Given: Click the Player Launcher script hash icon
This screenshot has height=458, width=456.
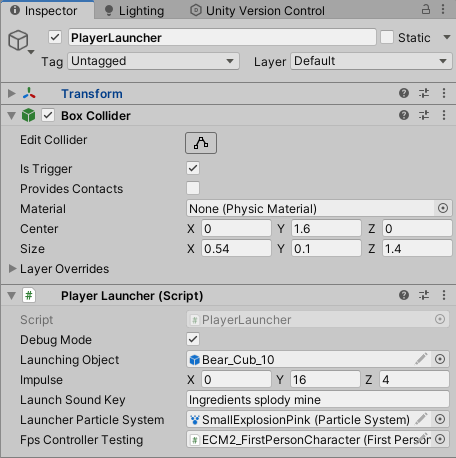Looking at the screenshot, I should pos(29,295).
